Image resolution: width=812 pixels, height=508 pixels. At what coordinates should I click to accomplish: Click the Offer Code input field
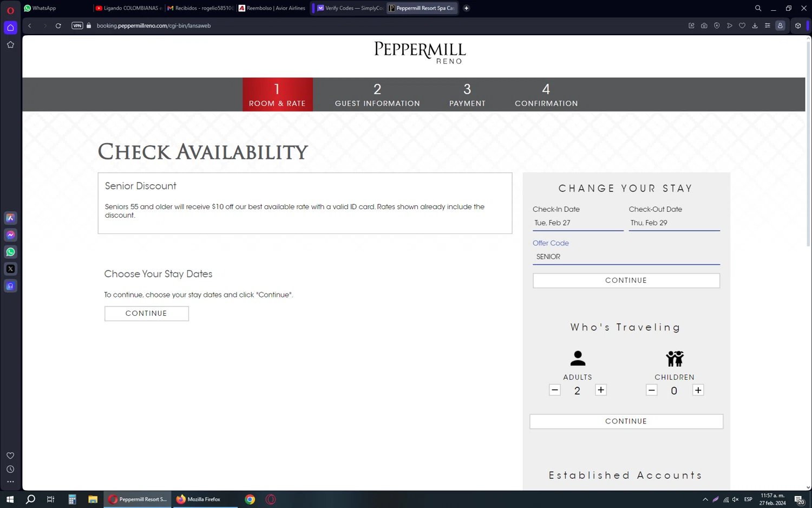click(x=626, y=257)
